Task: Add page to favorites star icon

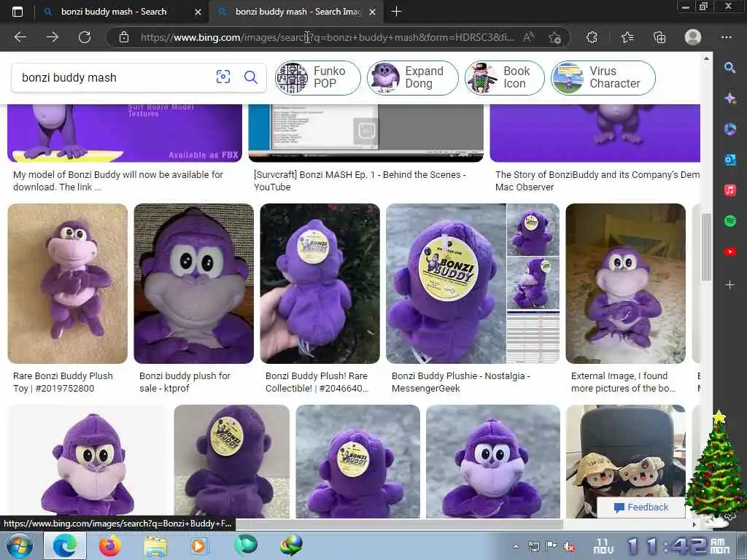Action: [x=554, y=37]
